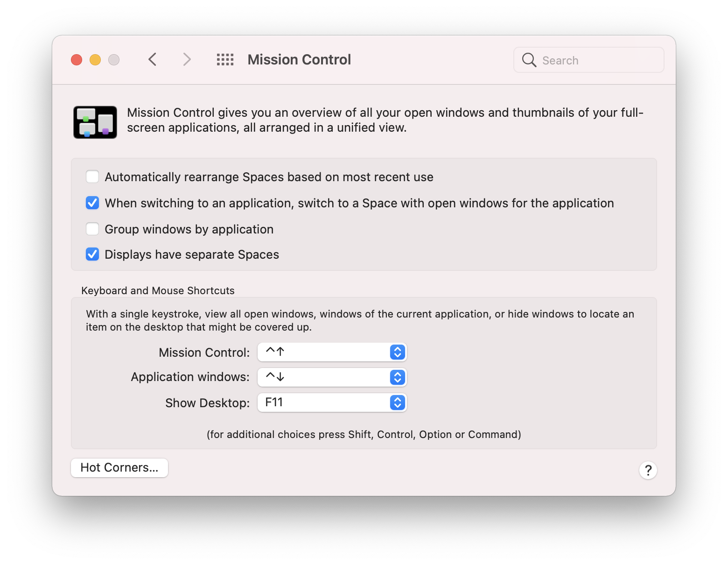Enable automatically rearrange Spaces checkbox
Viewport: 728px width, 565px height.
[x=92, y=177]
